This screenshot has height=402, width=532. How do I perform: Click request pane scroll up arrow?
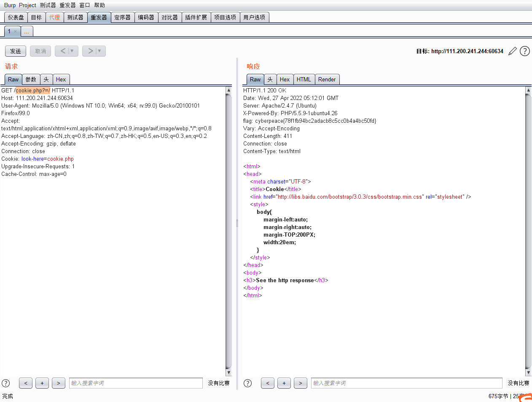(229, 90)
